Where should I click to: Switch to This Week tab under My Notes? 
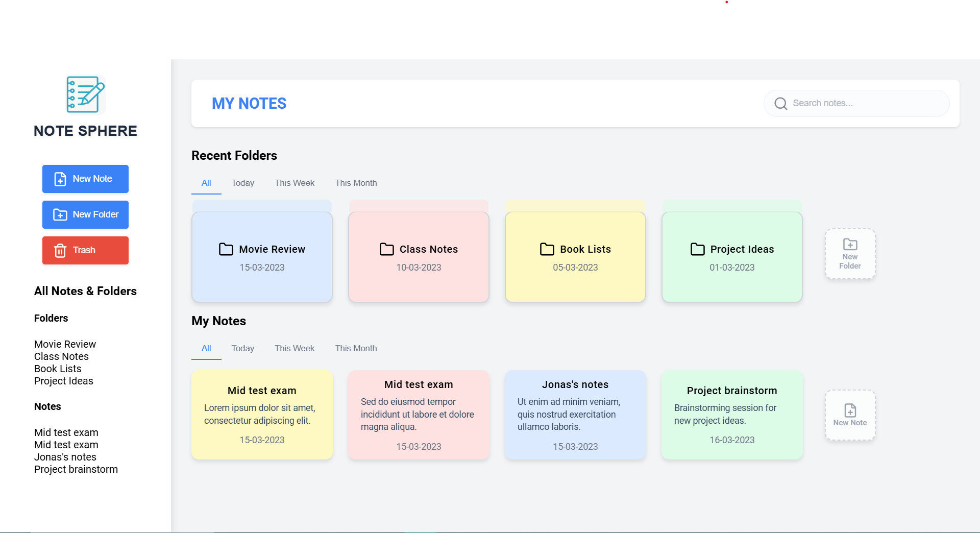point(295,349)
